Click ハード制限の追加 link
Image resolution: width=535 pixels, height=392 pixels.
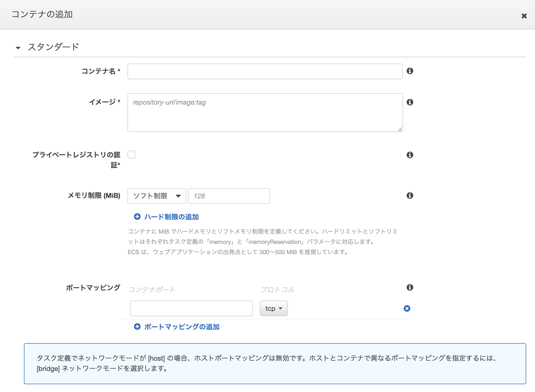171,217
